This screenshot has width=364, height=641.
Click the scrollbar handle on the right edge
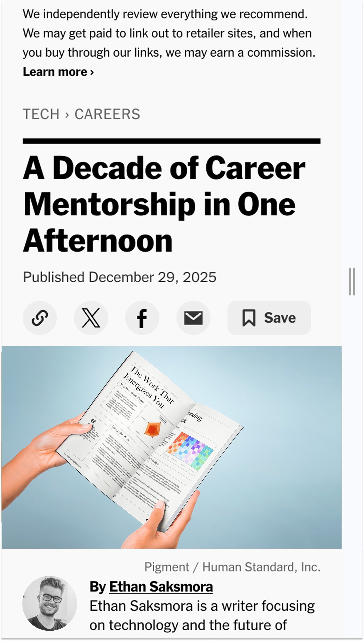352,281
